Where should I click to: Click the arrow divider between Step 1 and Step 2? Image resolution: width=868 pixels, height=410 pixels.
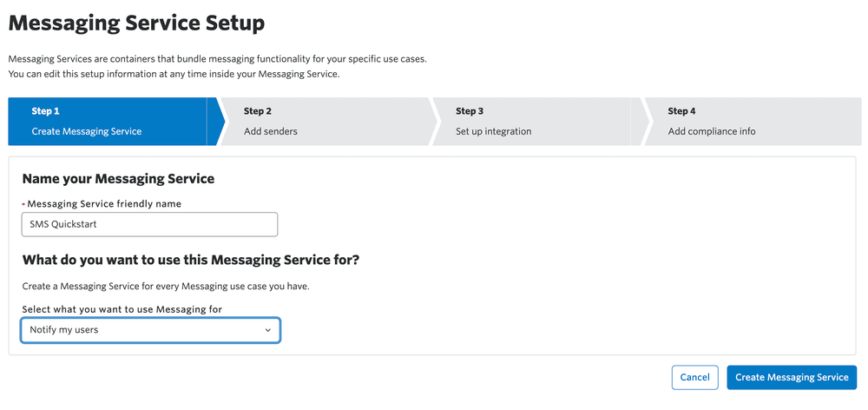coord(214,122)
